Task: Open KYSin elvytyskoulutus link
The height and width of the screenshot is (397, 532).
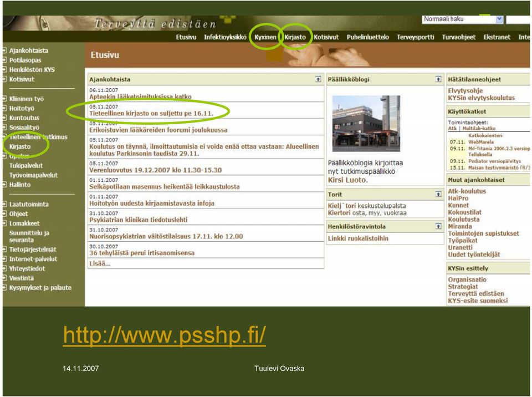Action: coord(481,98)
